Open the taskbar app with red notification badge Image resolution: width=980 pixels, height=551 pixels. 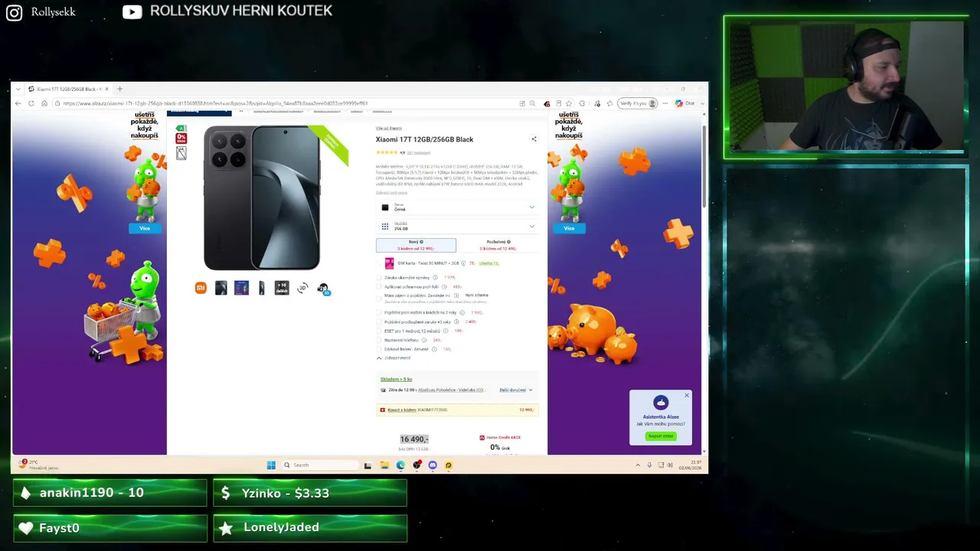coord(416,465)
